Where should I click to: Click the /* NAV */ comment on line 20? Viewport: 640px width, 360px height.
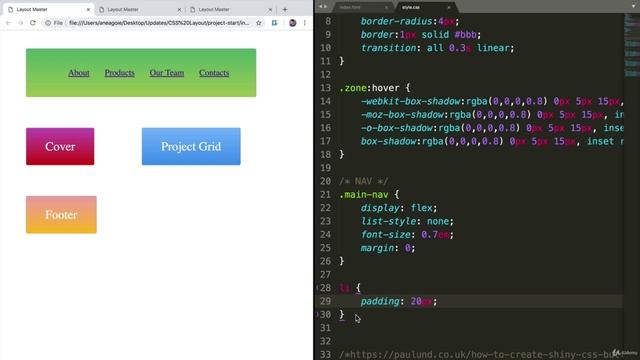(363, 181)
